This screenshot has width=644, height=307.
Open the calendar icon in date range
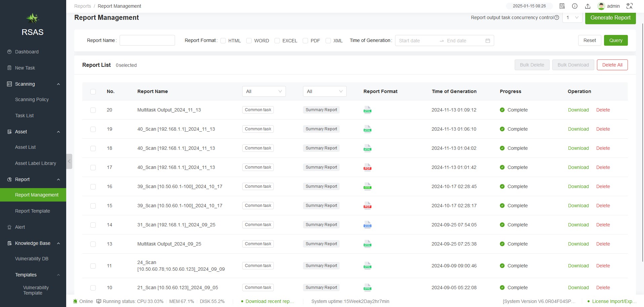(x=488, y=41)
